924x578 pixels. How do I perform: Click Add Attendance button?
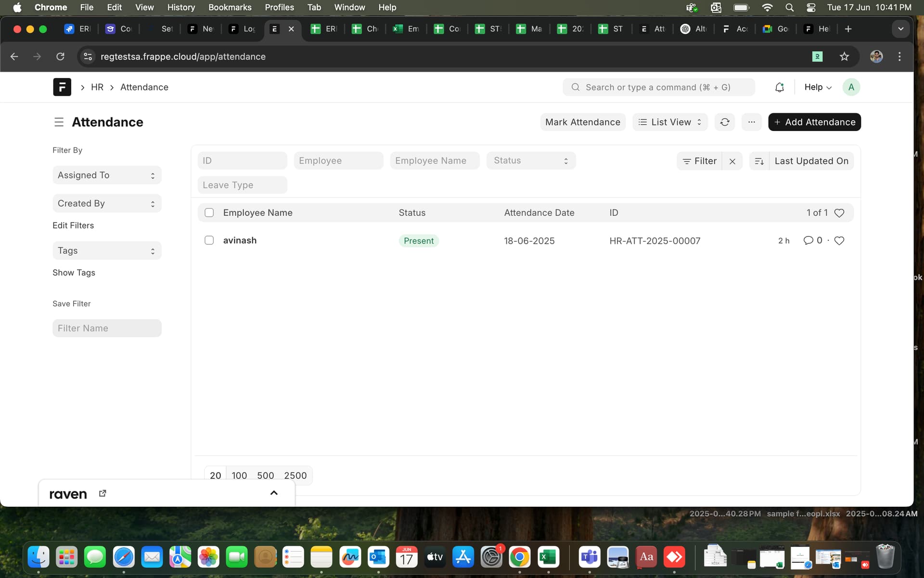(814, 122)
